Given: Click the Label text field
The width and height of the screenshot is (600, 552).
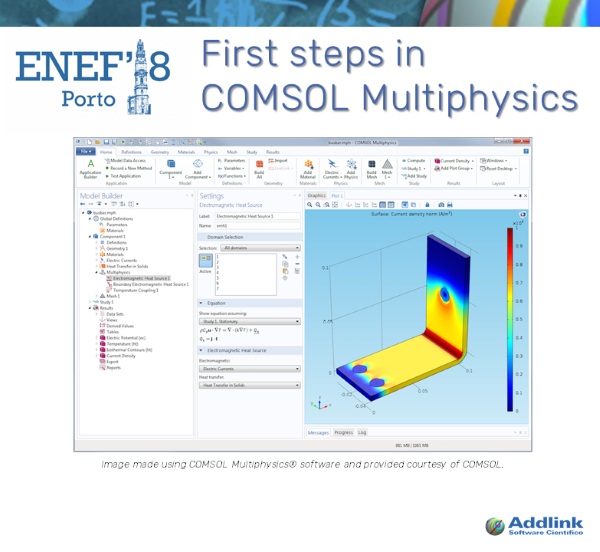Looking at the screenshot, I should [x=257, y=216].
